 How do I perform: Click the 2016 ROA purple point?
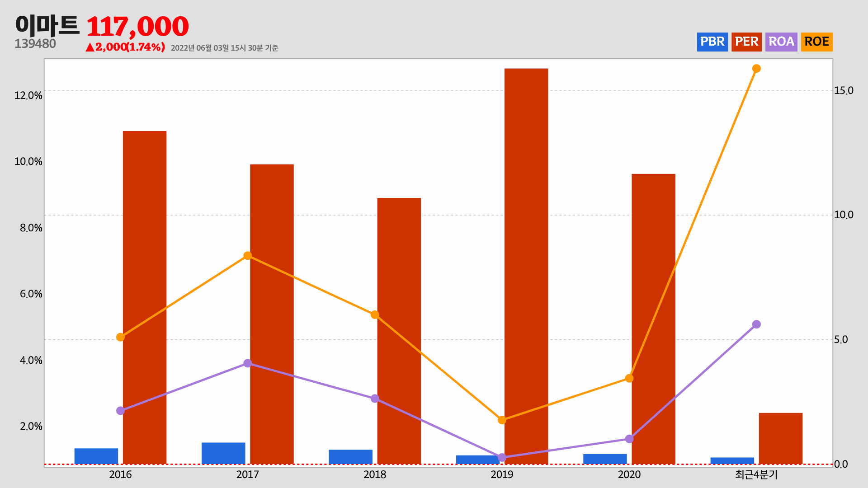[120, 411]
